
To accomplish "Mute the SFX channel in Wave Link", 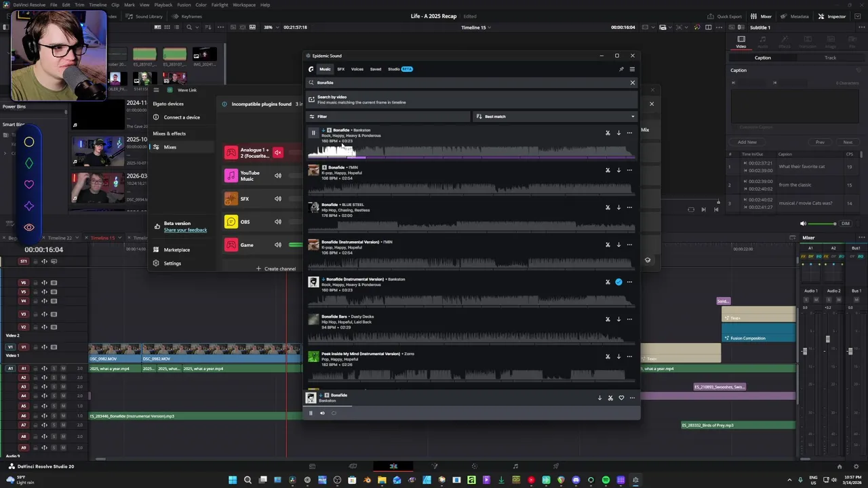I will click(277, 199).
